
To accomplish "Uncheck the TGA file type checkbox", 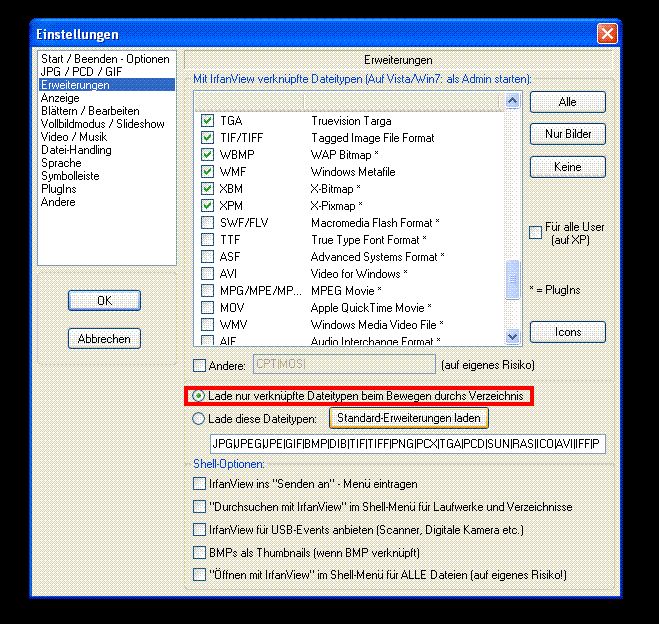I will [207, 121].
